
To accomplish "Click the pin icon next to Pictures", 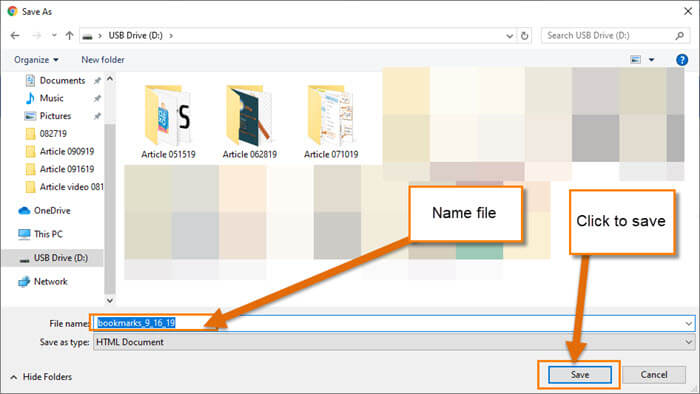I will click(x=97, y=116).
